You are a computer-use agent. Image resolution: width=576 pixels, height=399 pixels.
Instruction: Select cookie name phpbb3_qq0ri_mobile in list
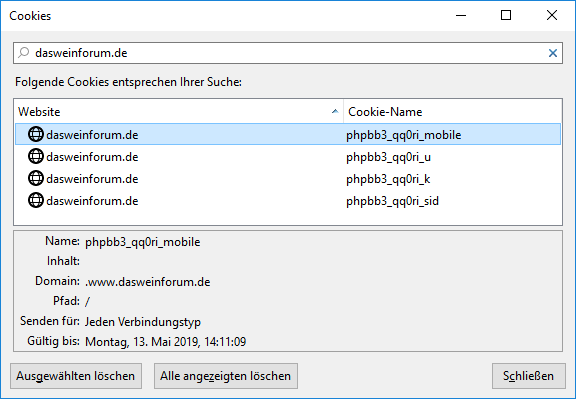coord(403,135)
